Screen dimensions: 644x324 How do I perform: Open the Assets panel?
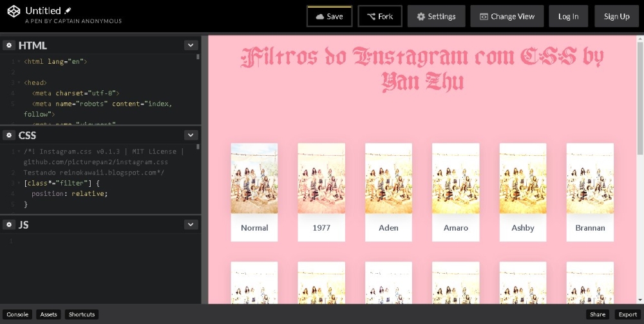click(x=48, y=314)
